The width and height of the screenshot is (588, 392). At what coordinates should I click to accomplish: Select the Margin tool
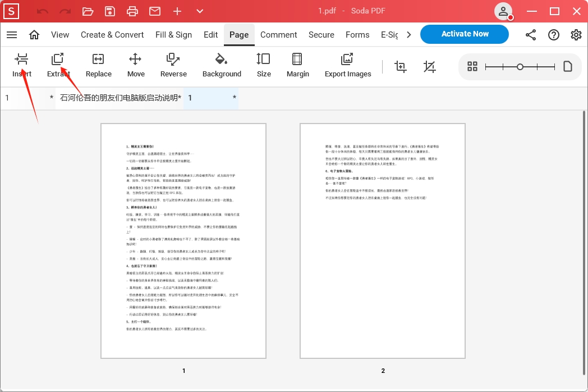click(x=297, y=65)
